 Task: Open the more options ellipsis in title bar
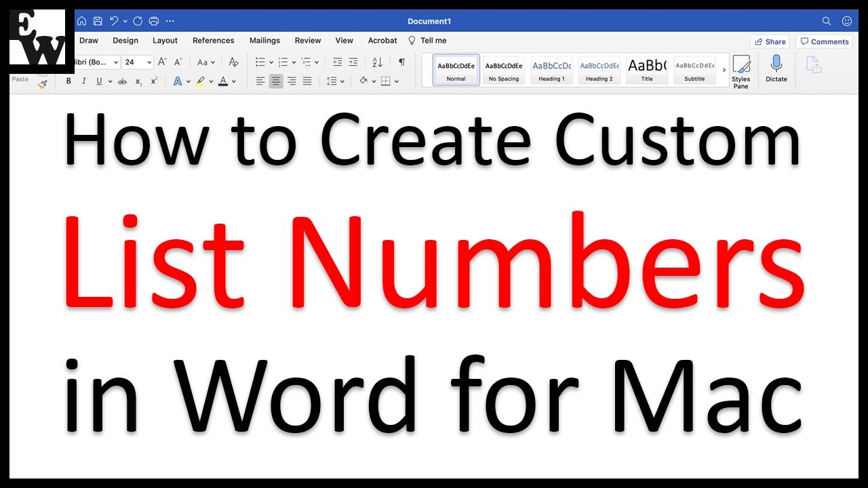pos(170,21)
